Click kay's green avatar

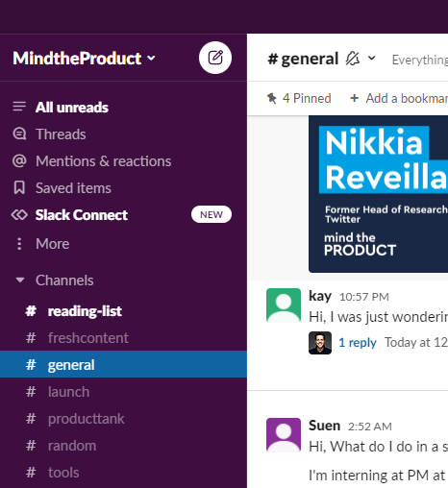pos(284,305)
